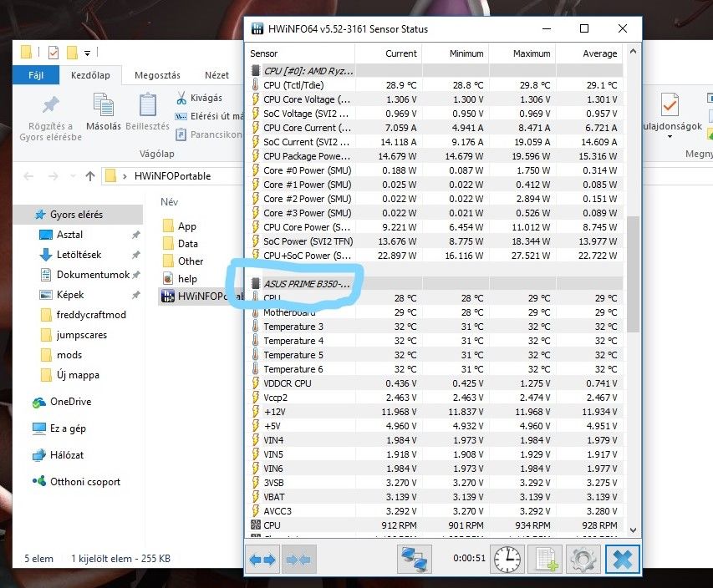Select the CPU thermometer icon for Tctl/Tdie row
This screenshot has width=713, height=588.
click(x=255, y=85)
